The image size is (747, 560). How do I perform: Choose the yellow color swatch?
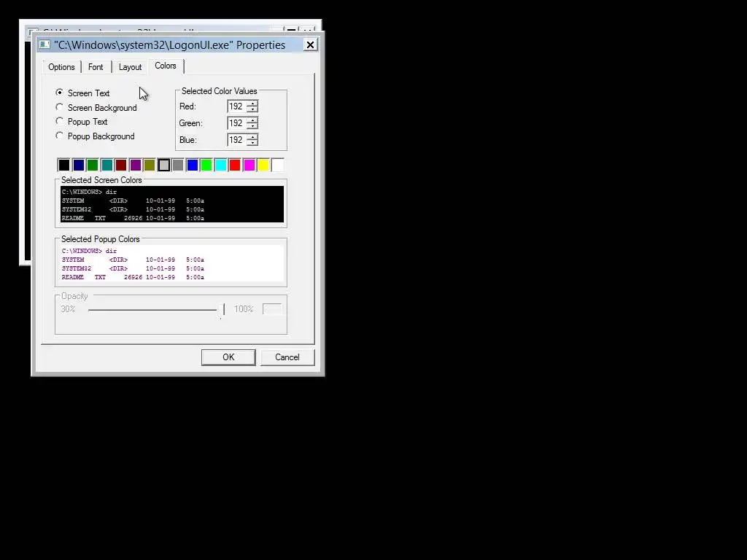[x=263, y=165]
